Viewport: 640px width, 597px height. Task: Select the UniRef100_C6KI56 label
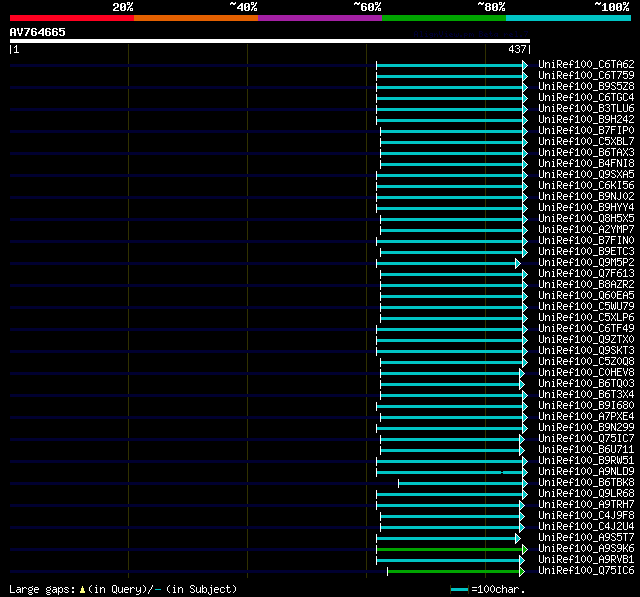click(586, 186)
